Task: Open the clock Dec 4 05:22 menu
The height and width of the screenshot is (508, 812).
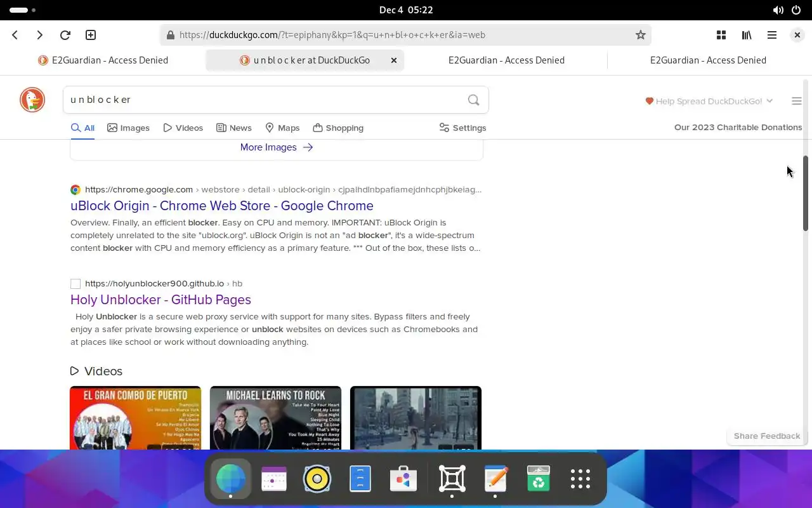Action: coord(406,10)
